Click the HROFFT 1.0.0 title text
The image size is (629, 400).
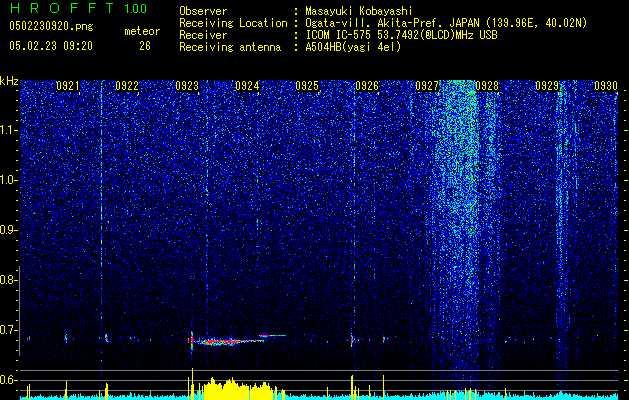[x=78, y=8]
